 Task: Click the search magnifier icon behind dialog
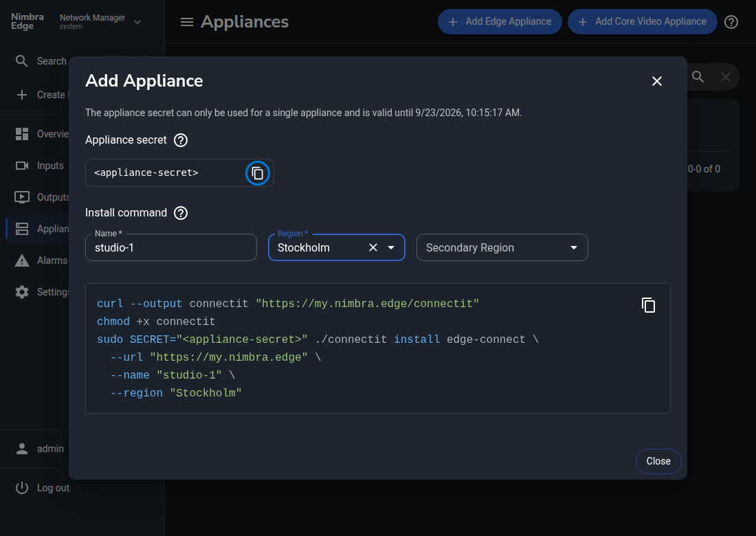coord(698,77)
